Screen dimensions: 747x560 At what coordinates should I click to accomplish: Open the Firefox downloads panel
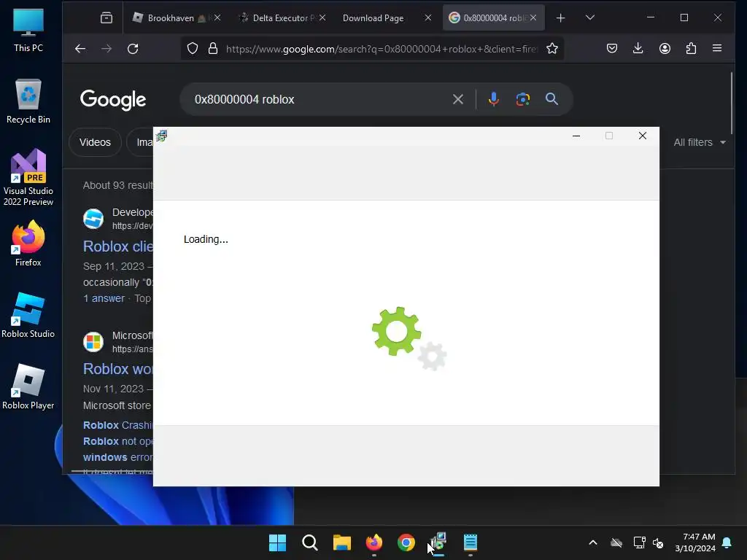(638, 49)
